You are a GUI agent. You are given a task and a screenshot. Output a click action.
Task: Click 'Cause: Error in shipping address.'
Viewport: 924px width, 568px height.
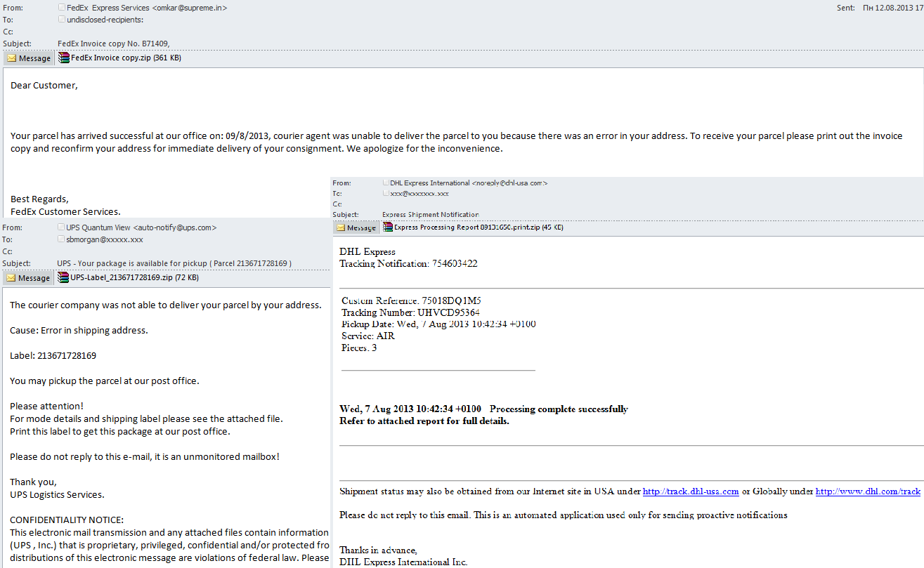[79, 331]
